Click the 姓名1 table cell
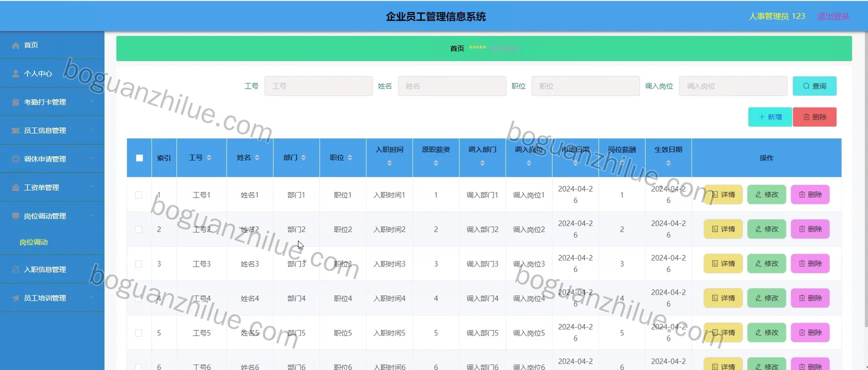868x370 pixels. pyautogui.click(x=250, y=195)
